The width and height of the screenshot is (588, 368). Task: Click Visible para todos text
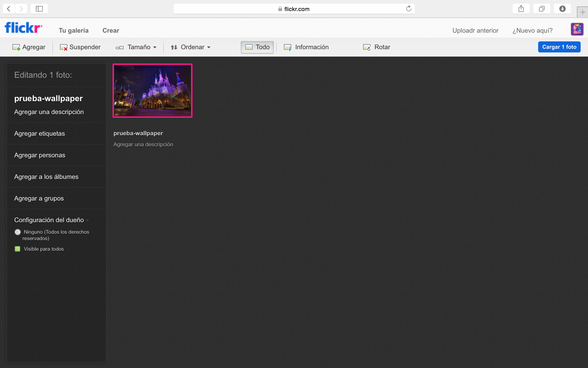[x=44, y=249]
